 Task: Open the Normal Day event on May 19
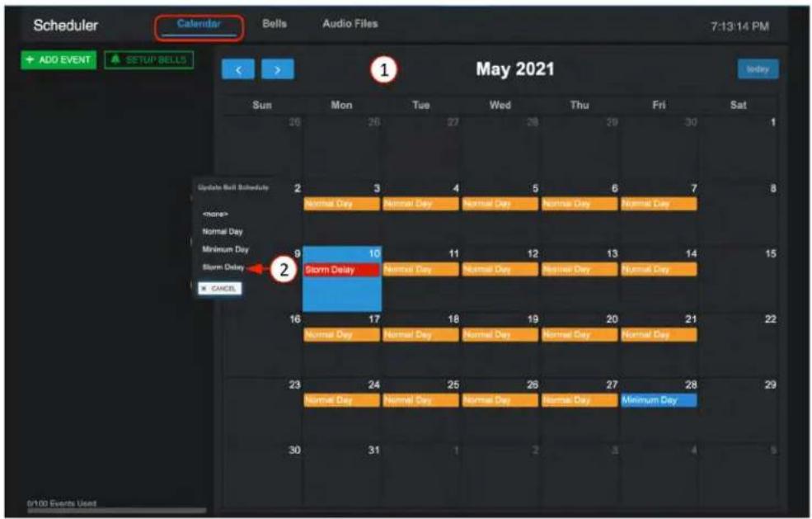500,335
